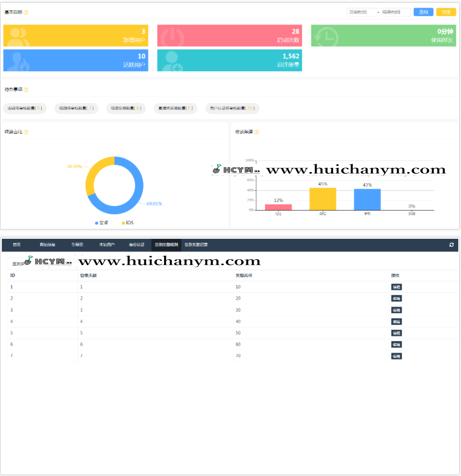The image size is (461, 476).
Task: Click the help icon next to 终端占比
Action: coord(26,132)
